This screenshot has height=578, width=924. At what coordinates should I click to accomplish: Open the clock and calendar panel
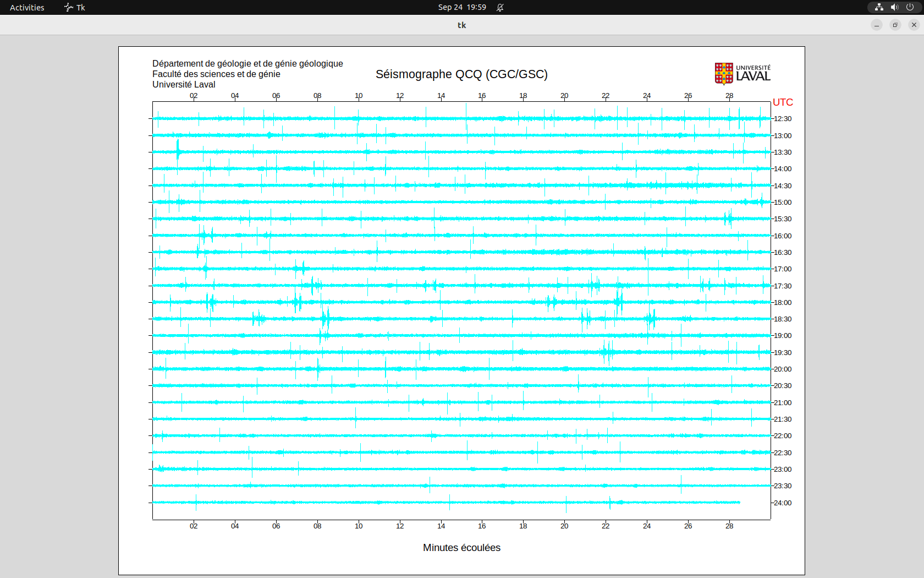point(461,7)
